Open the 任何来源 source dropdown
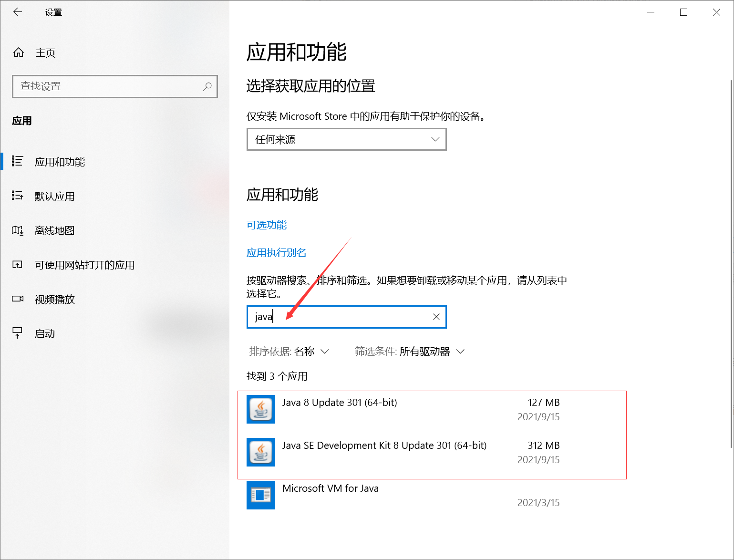Viewport: 734px width, 560px height. coord(347,139)
